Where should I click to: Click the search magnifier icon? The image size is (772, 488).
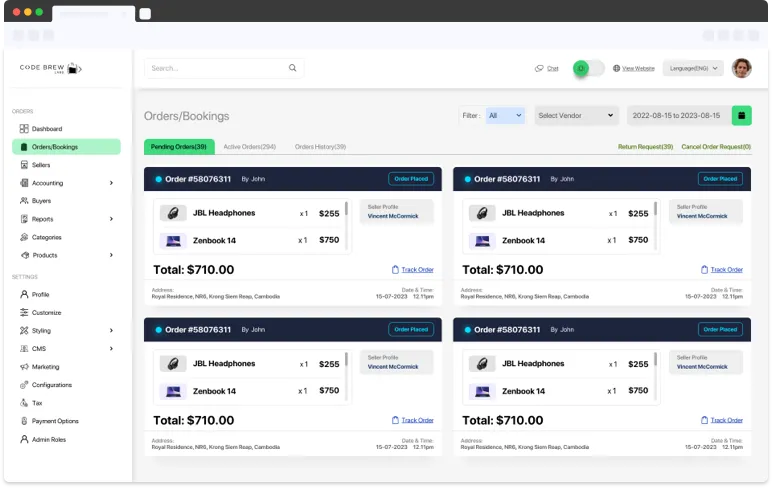point(293,68)
